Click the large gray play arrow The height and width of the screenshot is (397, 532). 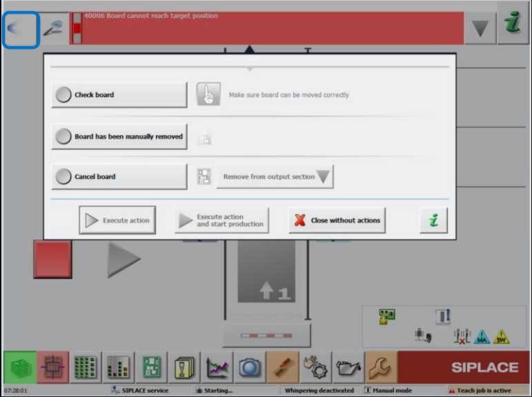124,259
